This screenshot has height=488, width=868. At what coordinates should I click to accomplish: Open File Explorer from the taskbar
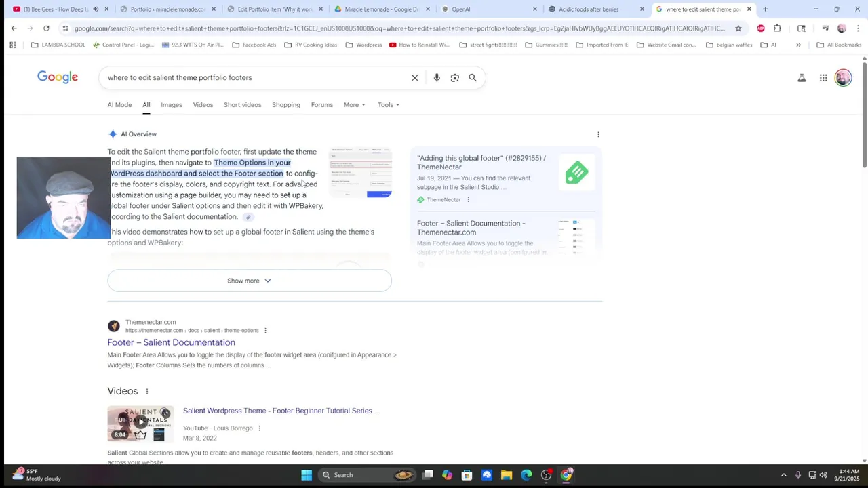click(507, 474)
